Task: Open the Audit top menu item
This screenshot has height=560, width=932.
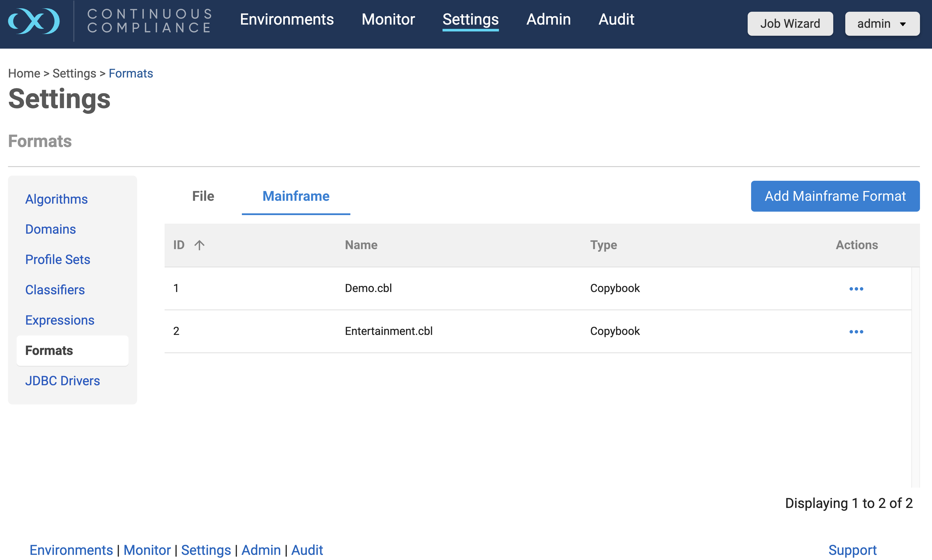Action: tap(616, 19)
